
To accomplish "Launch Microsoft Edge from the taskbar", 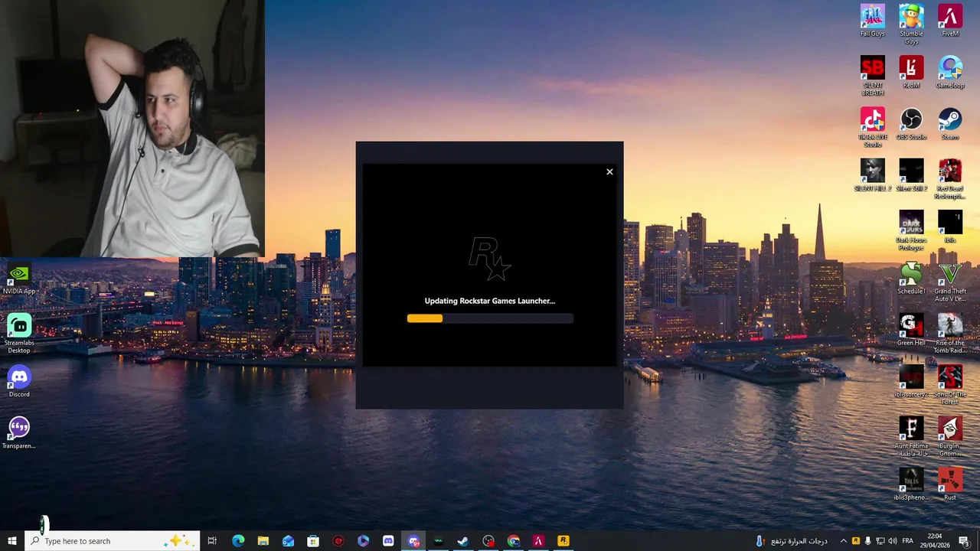I will tap(238, 541).
